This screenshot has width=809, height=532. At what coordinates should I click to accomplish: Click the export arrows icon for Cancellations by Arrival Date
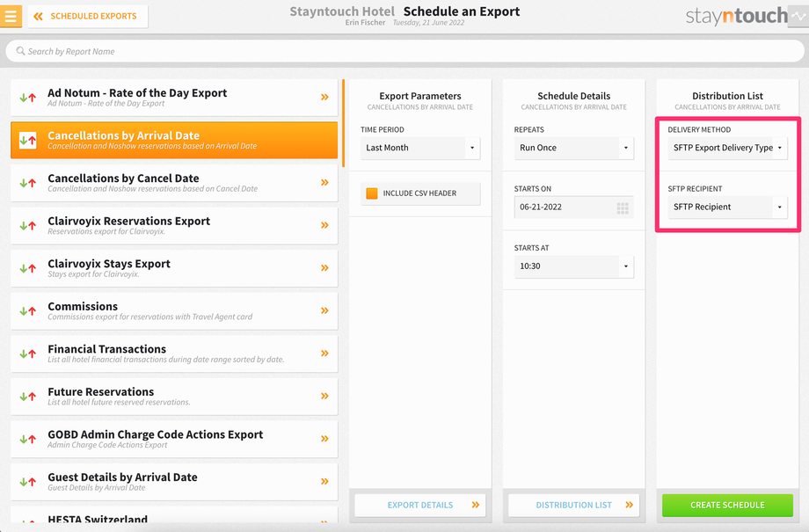28,140
